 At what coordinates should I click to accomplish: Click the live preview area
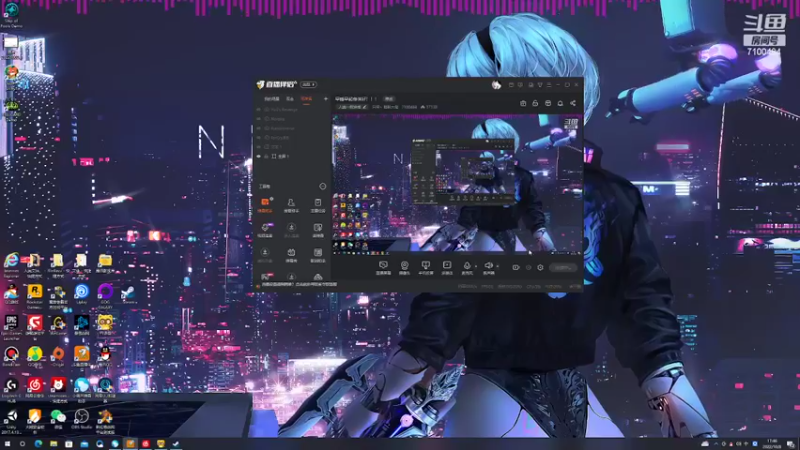pyautogui.click(x=457, y=185)
